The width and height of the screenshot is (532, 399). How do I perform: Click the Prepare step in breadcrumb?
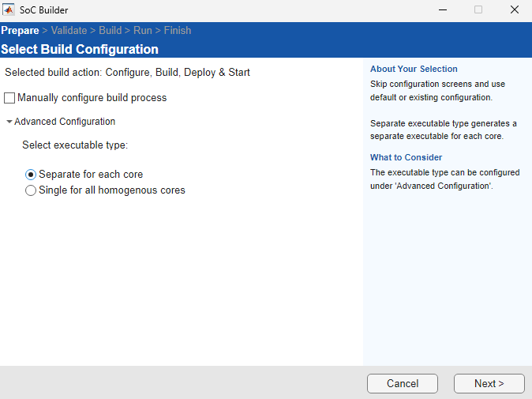click(x=20, y=31)
